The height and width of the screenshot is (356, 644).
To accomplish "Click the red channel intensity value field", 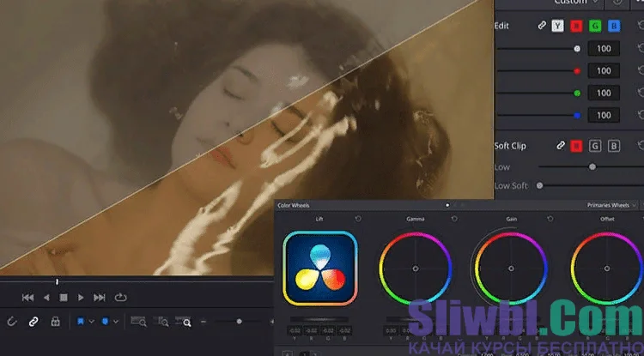I will coord(604,71).
